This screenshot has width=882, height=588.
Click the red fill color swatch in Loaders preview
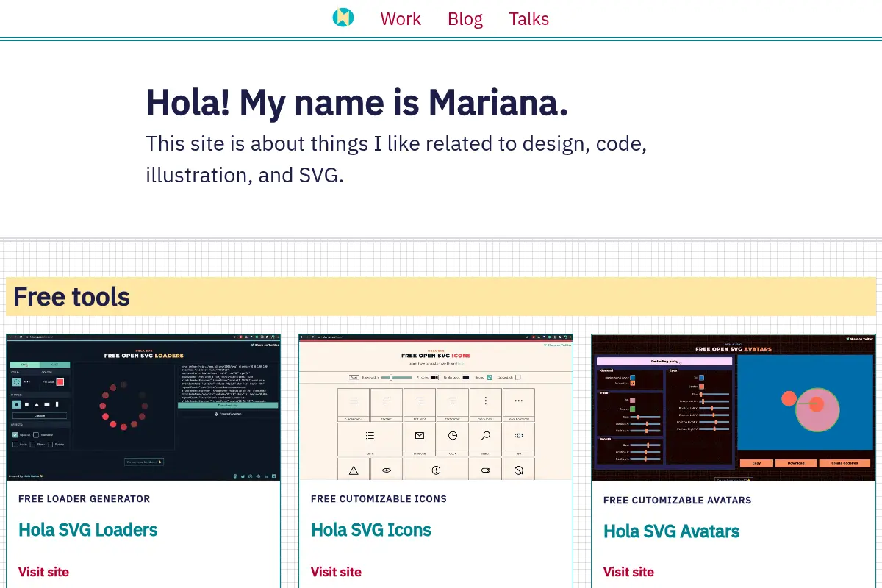pyautogui.click(x=60, y=381)
